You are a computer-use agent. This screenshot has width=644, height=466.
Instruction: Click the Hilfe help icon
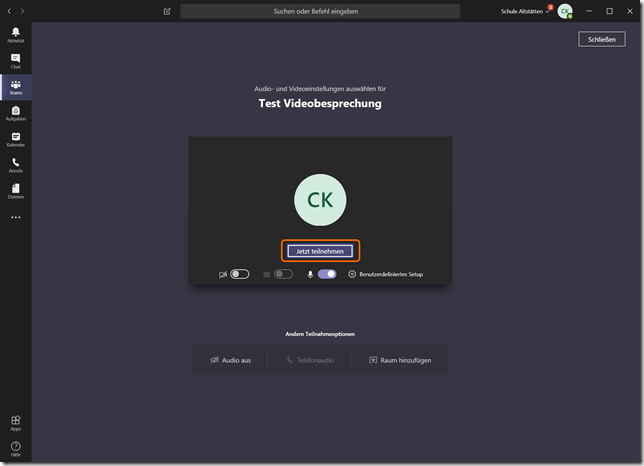point(15,449)
